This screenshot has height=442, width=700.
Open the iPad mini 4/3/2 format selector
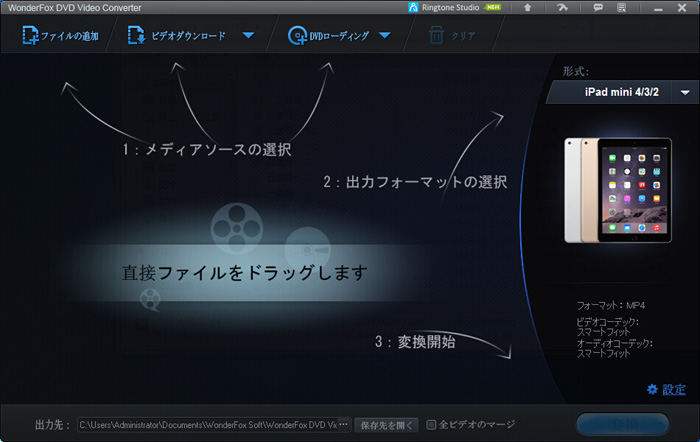click(622, 92)
